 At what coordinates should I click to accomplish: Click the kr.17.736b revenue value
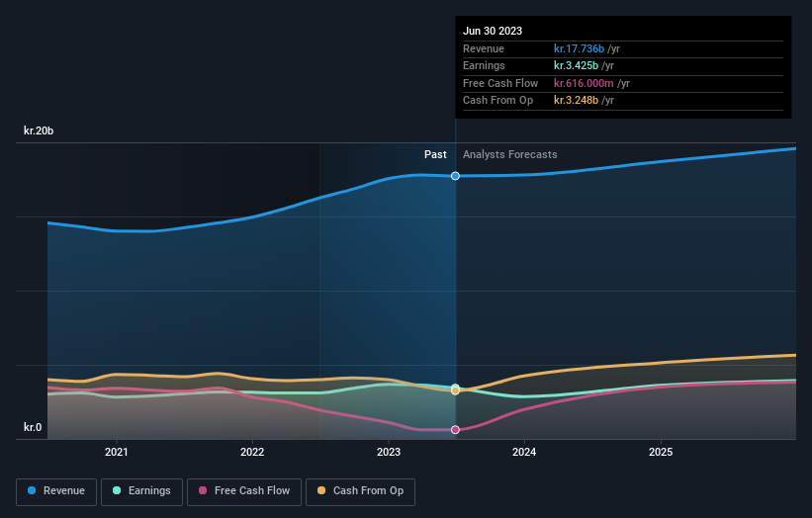coord(579,48)
